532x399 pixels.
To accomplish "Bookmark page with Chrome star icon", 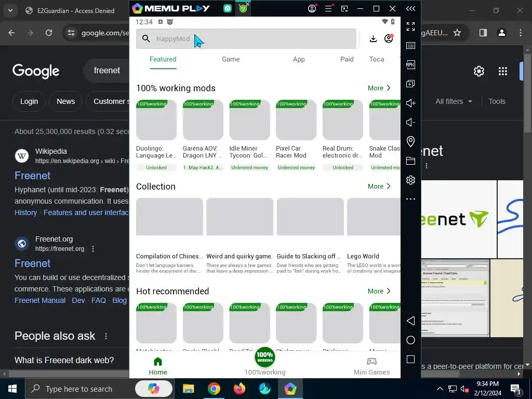I will point(457,33).
